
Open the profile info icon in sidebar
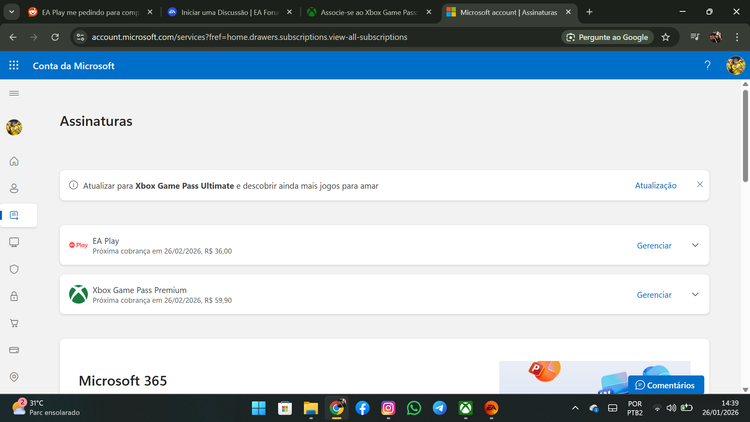pos(14,188)
